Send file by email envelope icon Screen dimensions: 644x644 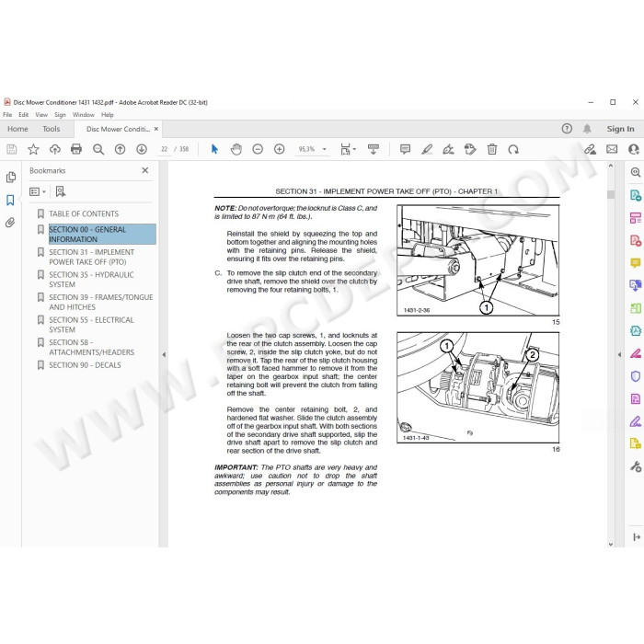pos(612,149)
